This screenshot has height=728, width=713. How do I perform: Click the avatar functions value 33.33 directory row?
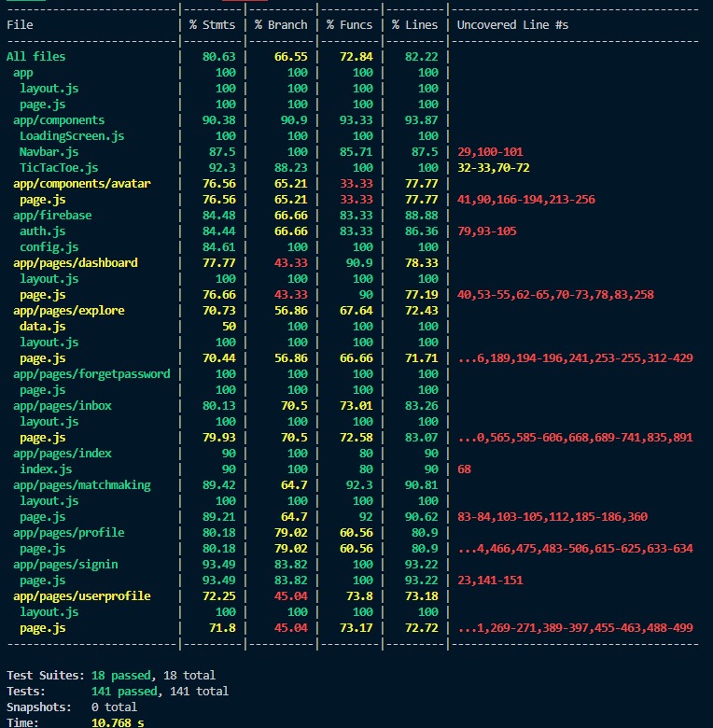(x=356, y=183)
